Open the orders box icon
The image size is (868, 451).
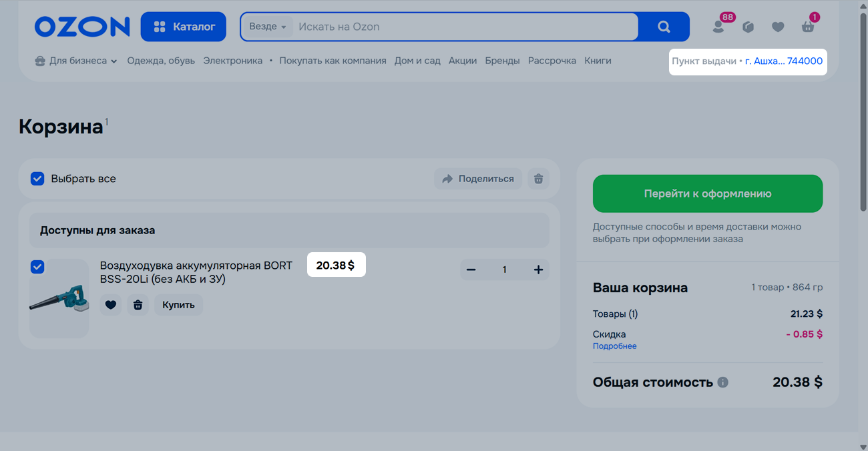748,27
